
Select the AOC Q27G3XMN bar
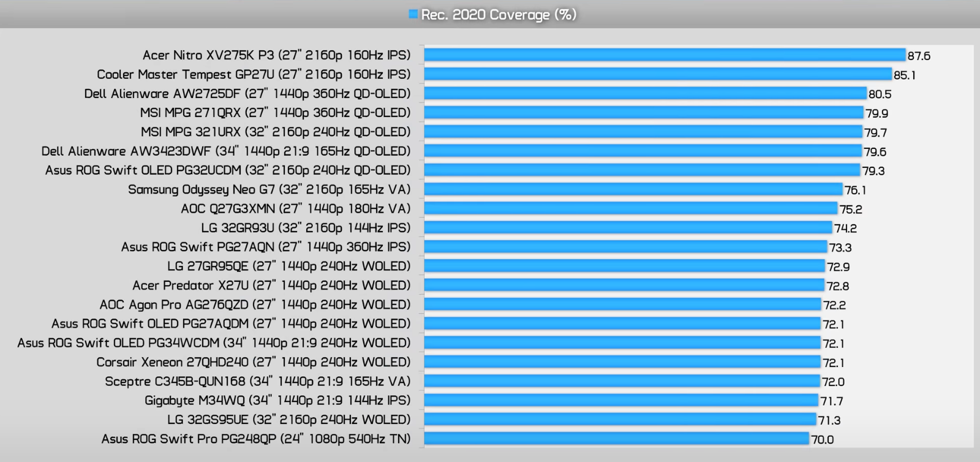(631, 208)
